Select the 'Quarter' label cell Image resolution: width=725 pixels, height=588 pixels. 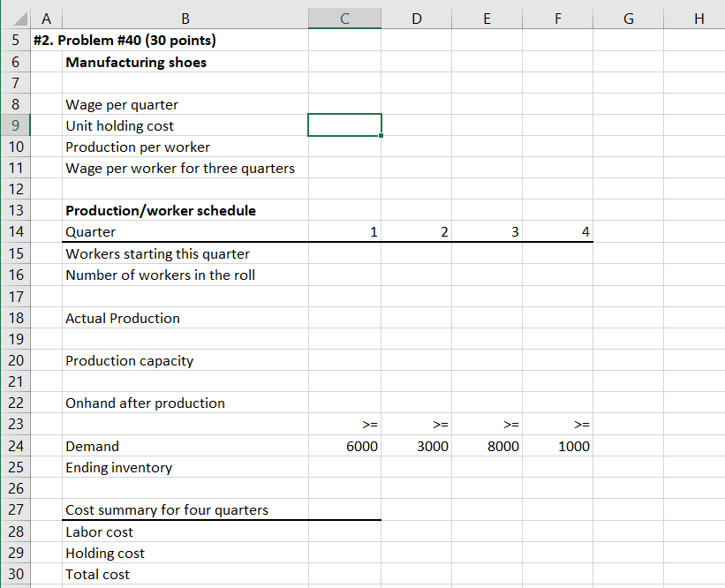tap(185, 231)
